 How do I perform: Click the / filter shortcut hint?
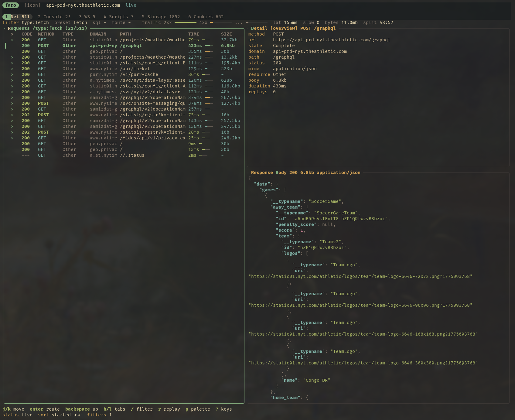tap(142, 409)
